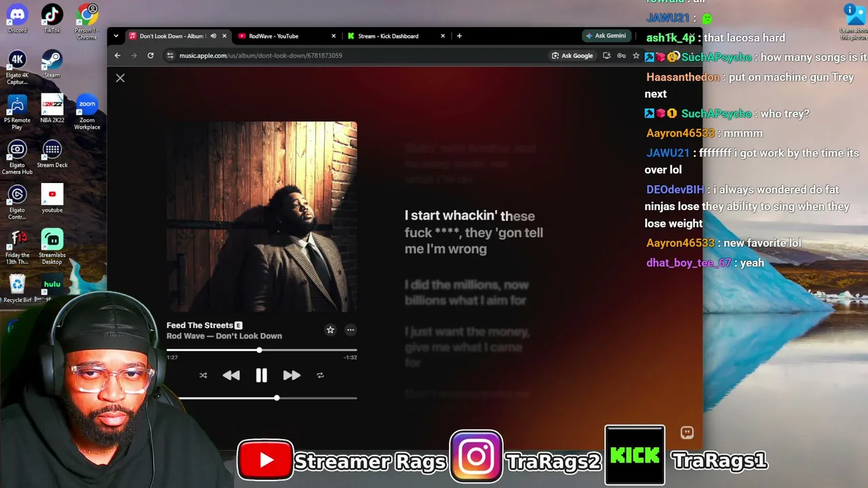This screenshot has width=868, height=488.
Task: Expand the tab search dropdown
Action: click(116, 36)
